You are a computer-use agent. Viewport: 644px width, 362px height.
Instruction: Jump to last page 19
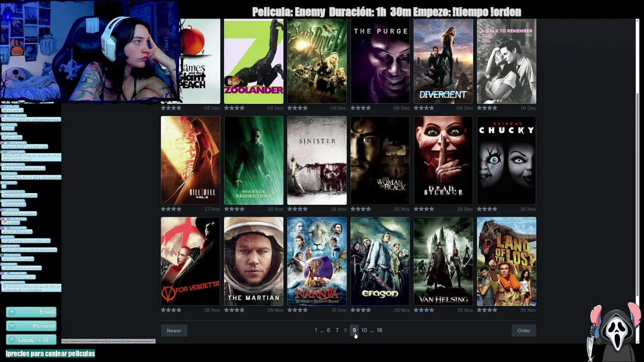(x=379, y=330)
